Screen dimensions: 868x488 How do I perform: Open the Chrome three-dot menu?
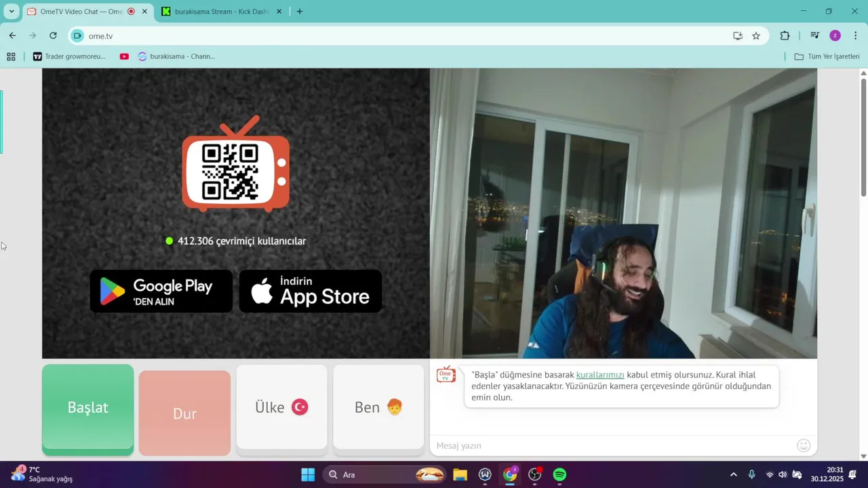(x=855, y=36)
